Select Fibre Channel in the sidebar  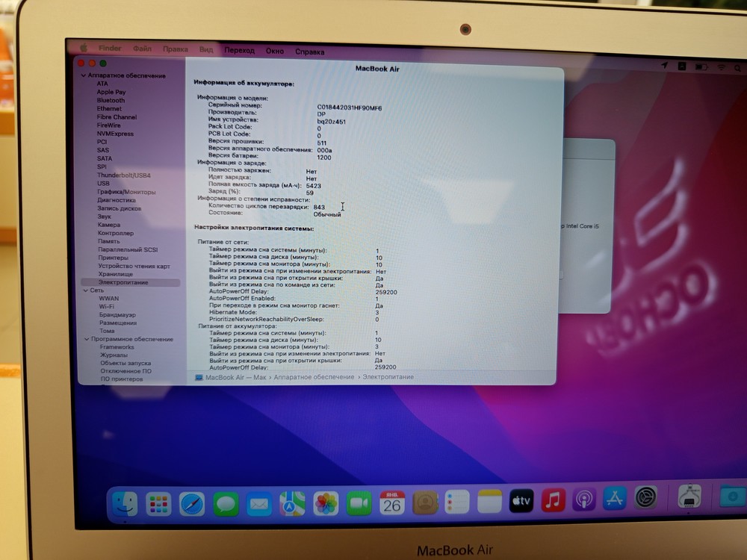(117, 116)
